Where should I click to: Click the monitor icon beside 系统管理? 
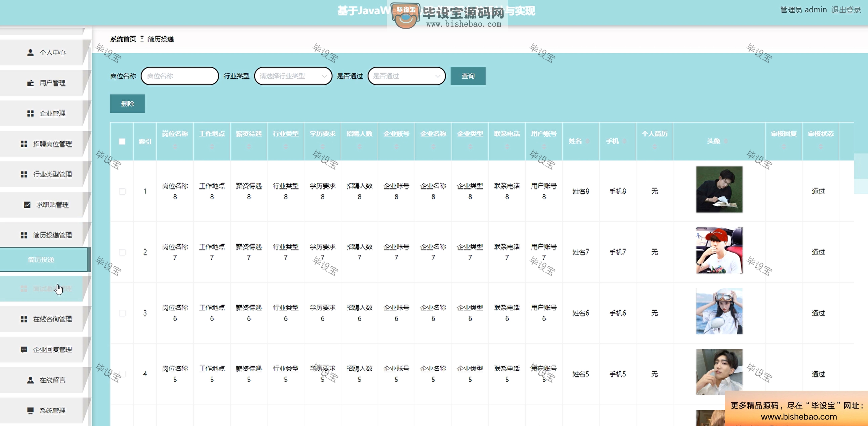[30, 411]
